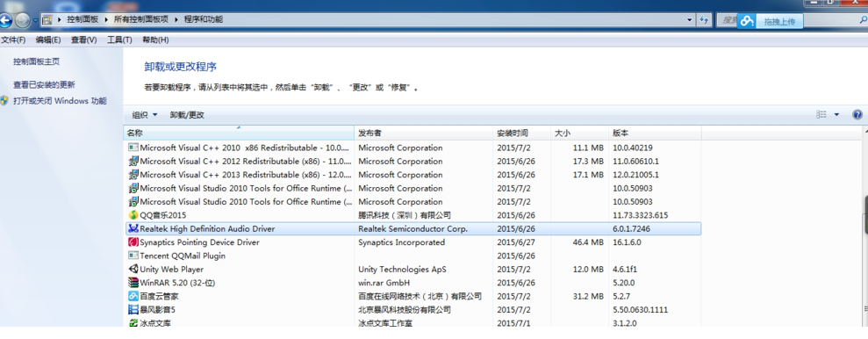Select Microsoft Visual C++ 2013 Redistributable entry
The height and width of the screenshot is (339, 868).
(x=245, y=175)
